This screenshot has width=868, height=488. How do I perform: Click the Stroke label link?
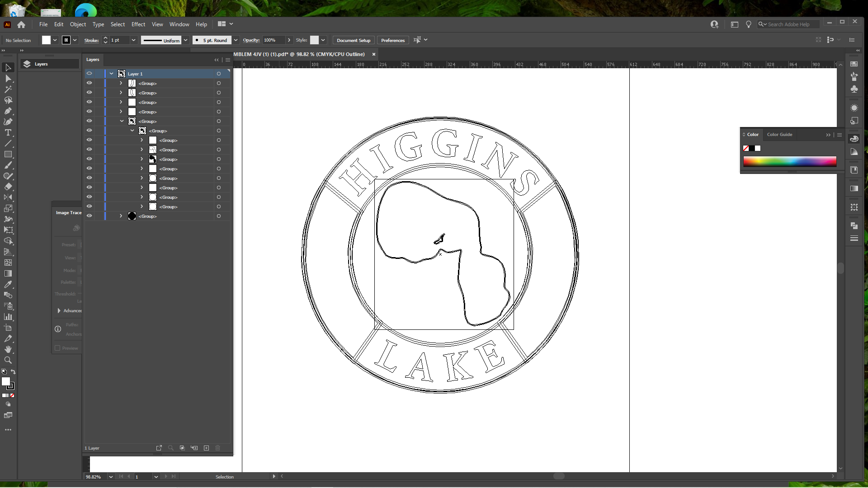pyautogui.click(x=91, y=40)
